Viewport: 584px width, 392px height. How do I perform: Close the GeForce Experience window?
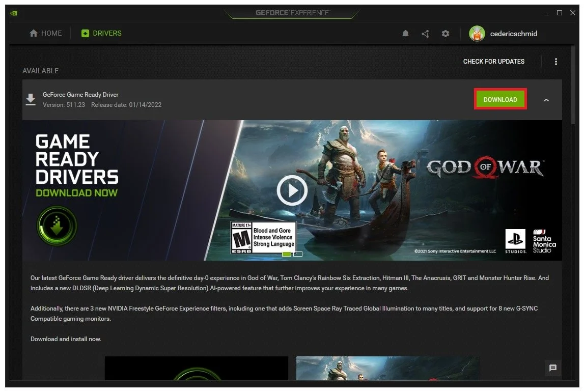(x=573, y=13)
